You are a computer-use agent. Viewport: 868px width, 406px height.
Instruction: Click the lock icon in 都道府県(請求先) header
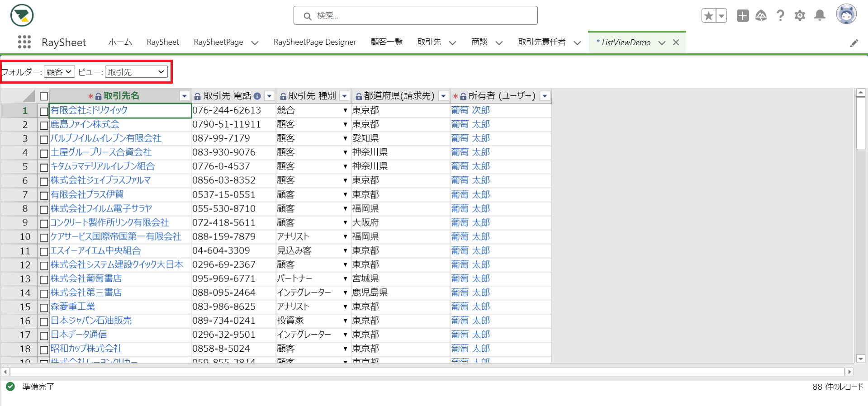click(x=359, y=96)
